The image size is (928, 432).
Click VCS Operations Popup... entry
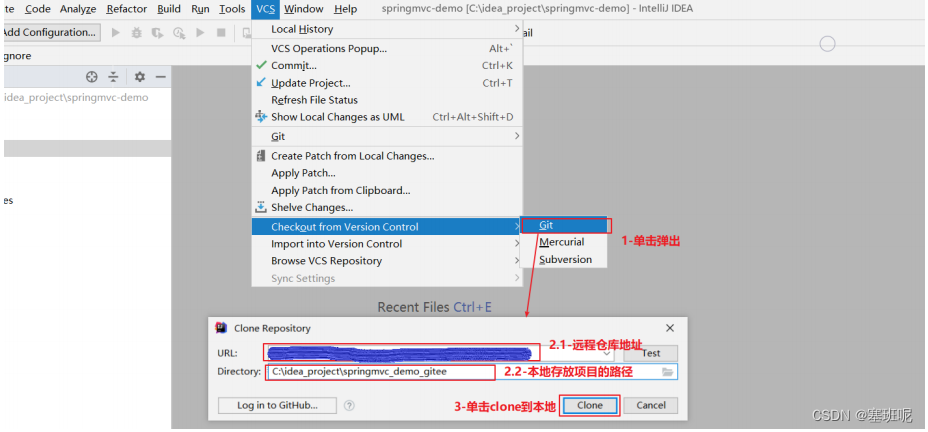(388, 49)
